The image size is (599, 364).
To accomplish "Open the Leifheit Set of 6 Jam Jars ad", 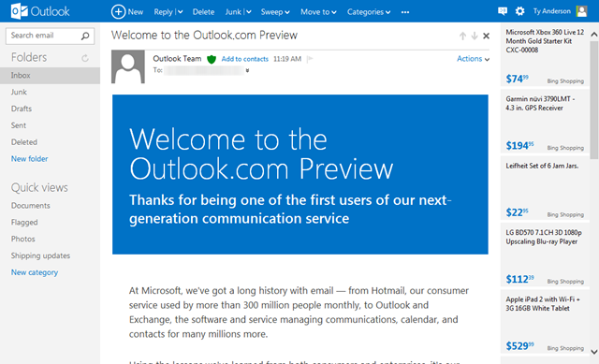I will tap(545, 189).
